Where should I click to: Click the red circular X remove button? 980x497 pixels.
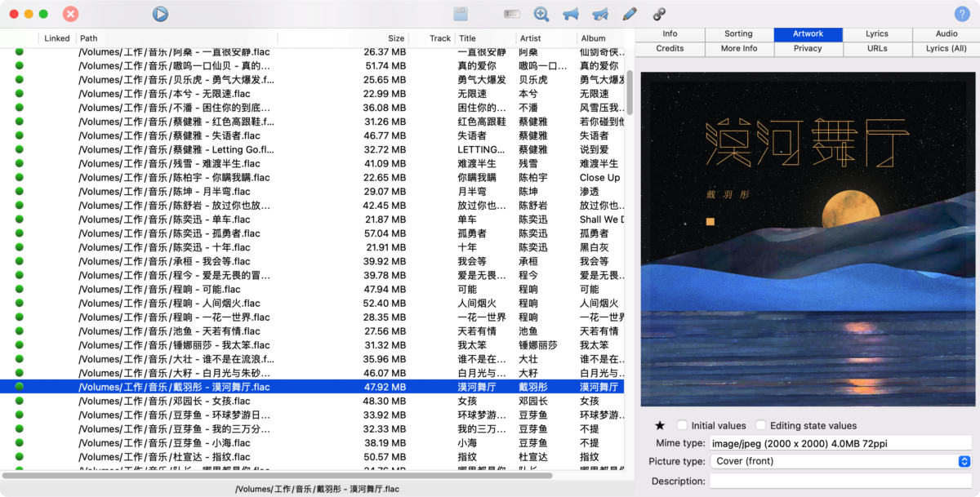point(71,14)
